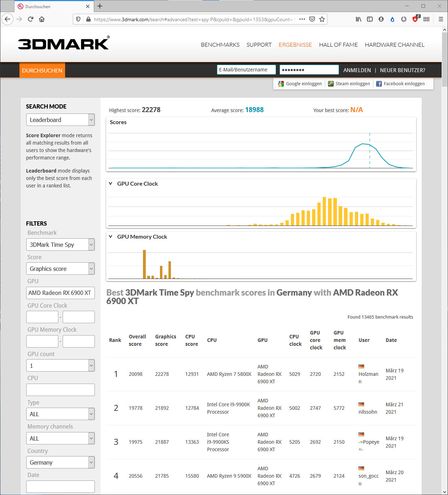Open HARDWARE CHANNEL page
This screenshot has height=495, width=448.
coord(395,45)
